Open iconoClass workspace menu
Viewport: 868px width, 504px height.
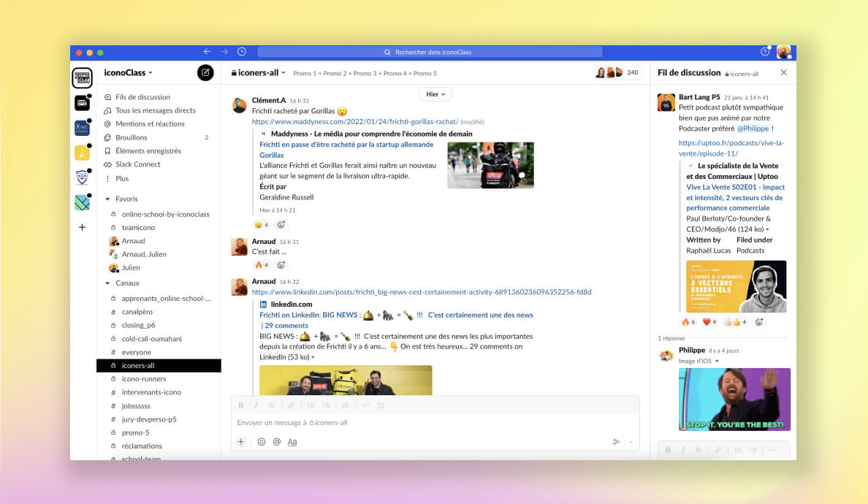128,72
